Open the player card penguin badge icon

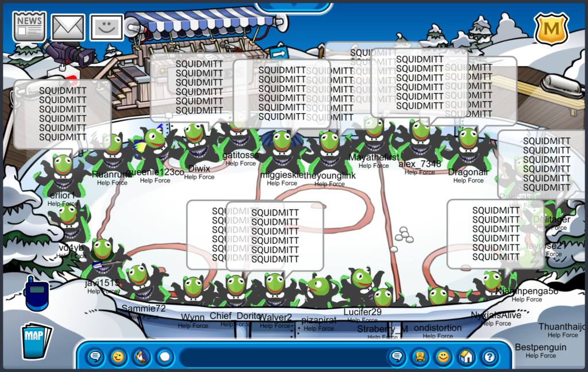tap(420, 357)
